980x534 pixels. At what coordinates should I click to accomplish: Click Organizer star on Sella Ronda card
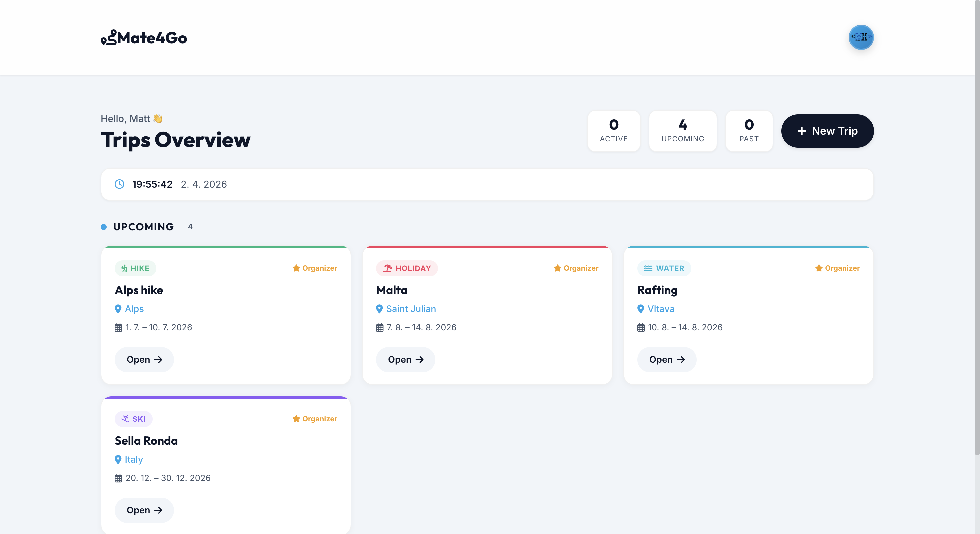click(296, 419)
